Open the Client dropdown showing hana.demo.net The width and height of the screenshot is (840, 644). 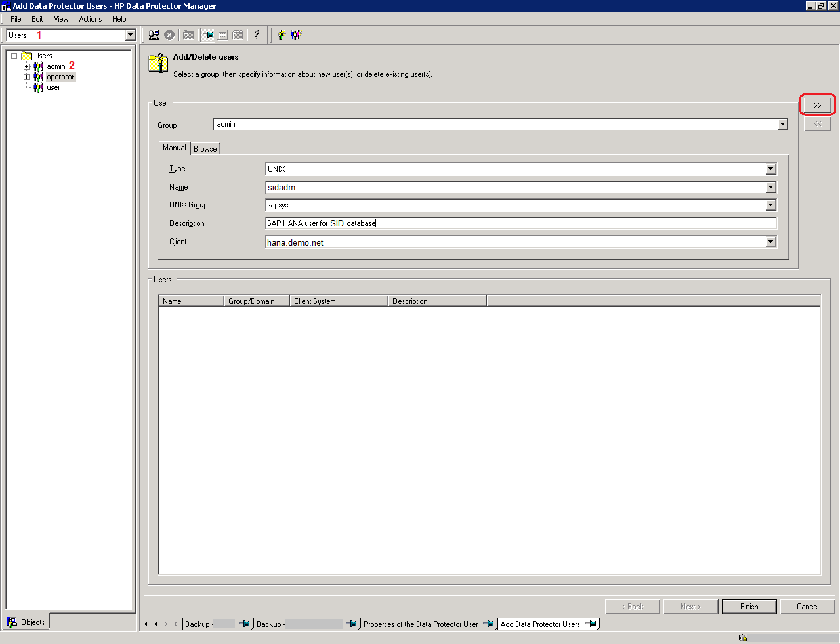pos(771,242)
